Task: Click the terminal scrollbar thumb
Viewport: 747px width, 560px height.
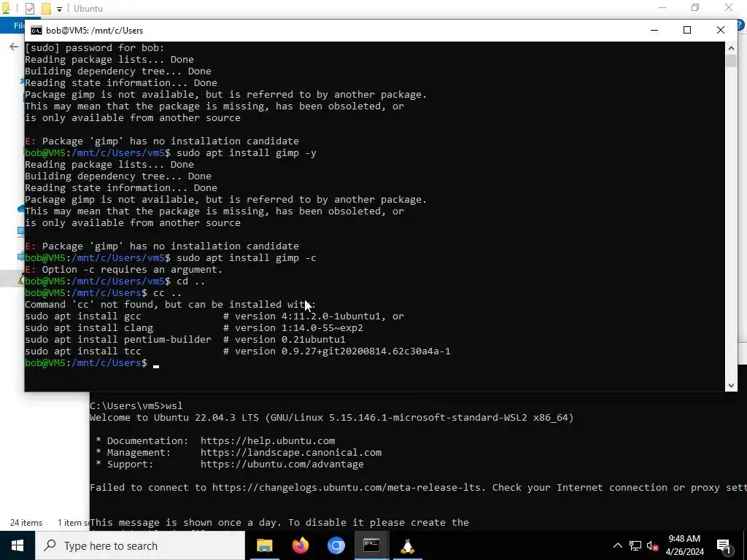Action: tap(731, 61)
